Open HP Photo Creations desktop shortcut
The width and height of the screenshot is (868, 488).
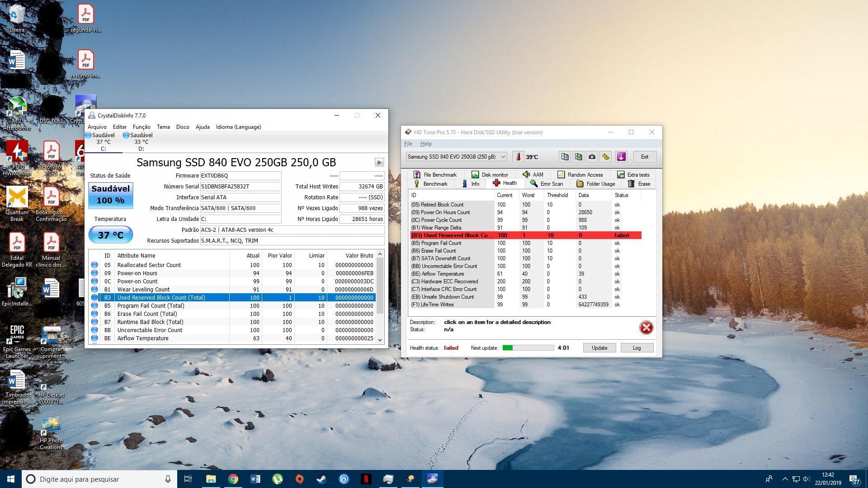click(51, 433)
